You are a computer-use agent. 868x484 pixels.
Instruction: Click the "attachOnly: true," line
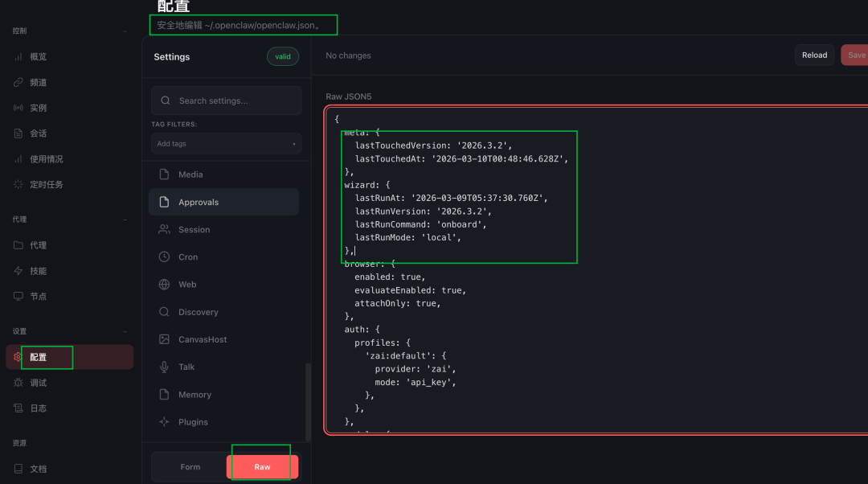(398, 303)
